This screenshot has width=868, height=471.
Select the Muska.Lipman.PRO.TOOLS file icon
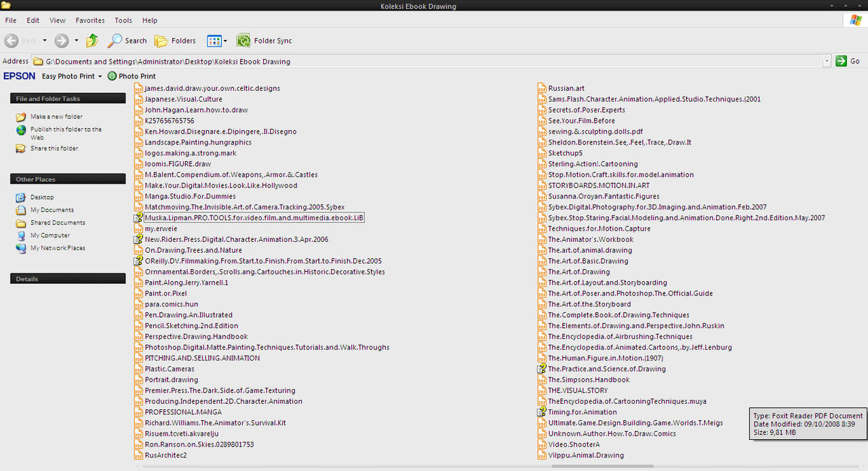point(139,218)
